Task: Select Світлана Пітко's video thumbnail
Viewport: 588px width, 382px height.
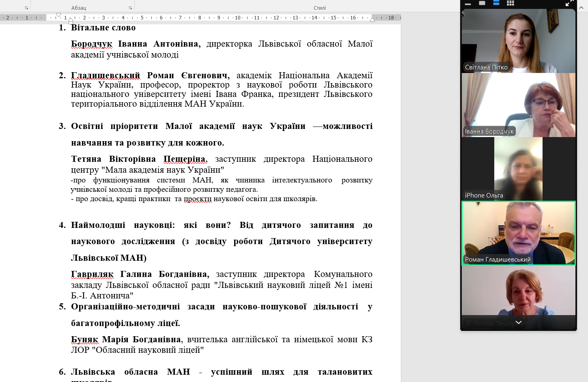Action: (518, 41)
